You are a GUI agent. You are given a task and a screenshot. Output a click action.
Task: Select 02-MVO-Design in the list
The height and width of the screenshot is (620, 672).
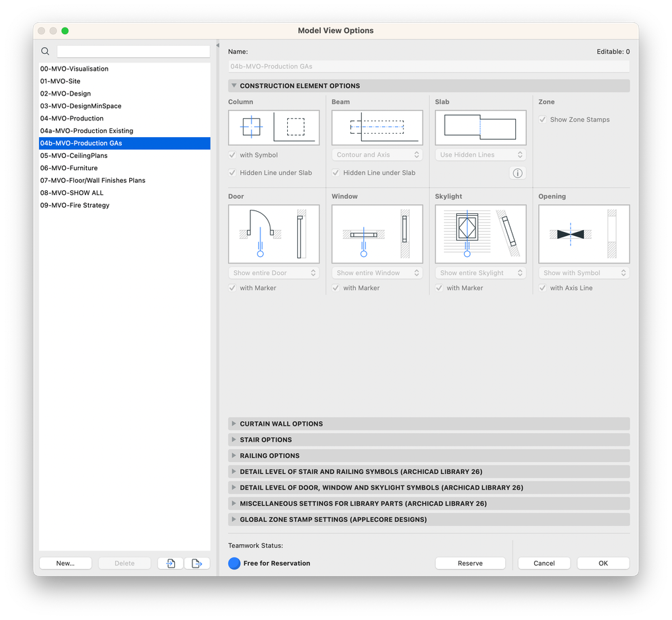tap(124, 93)
